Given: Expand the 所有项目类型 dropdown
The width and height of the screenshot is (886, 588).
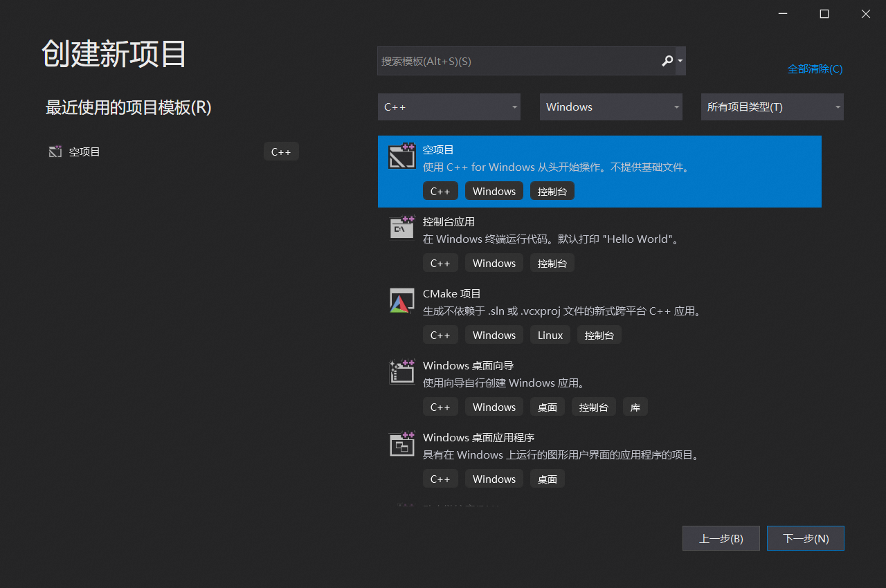Looking at the screenshot, I should pos(772,107).
